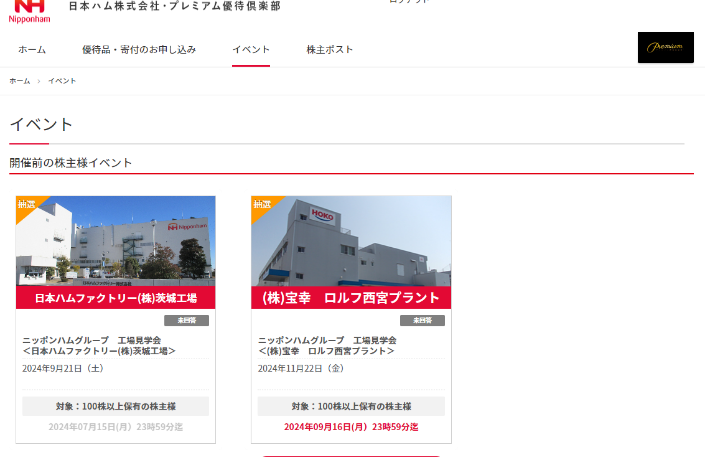Click ホーム in the breadcrumb trail
Screen dimensions: 705x457
coord(19,80)
